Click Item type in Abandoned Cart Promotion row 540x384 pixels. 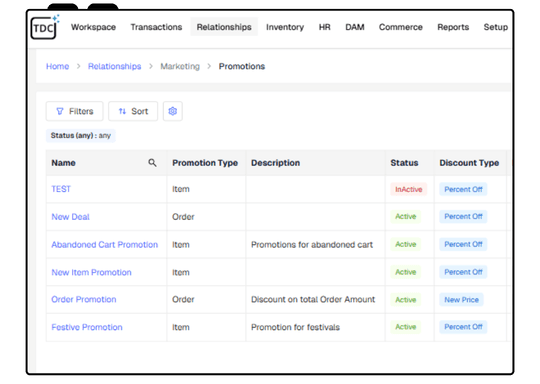pos(181,245)
